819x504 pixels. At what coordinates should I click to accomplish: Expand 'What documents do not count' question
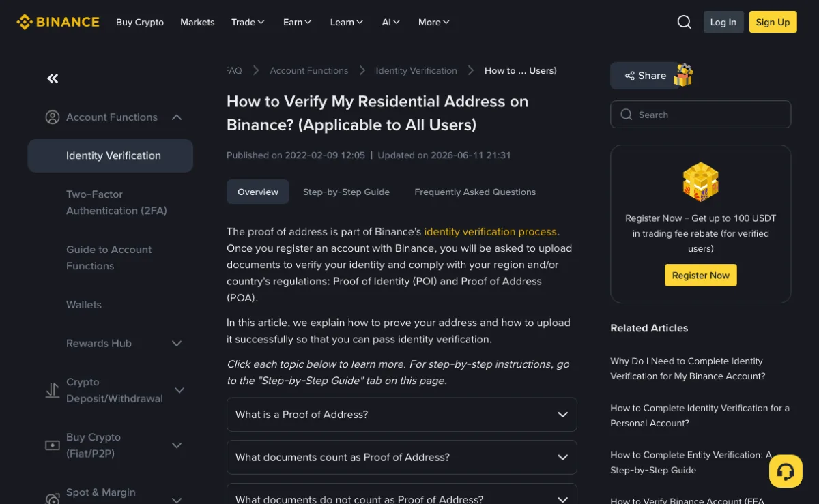pos(401,495)
